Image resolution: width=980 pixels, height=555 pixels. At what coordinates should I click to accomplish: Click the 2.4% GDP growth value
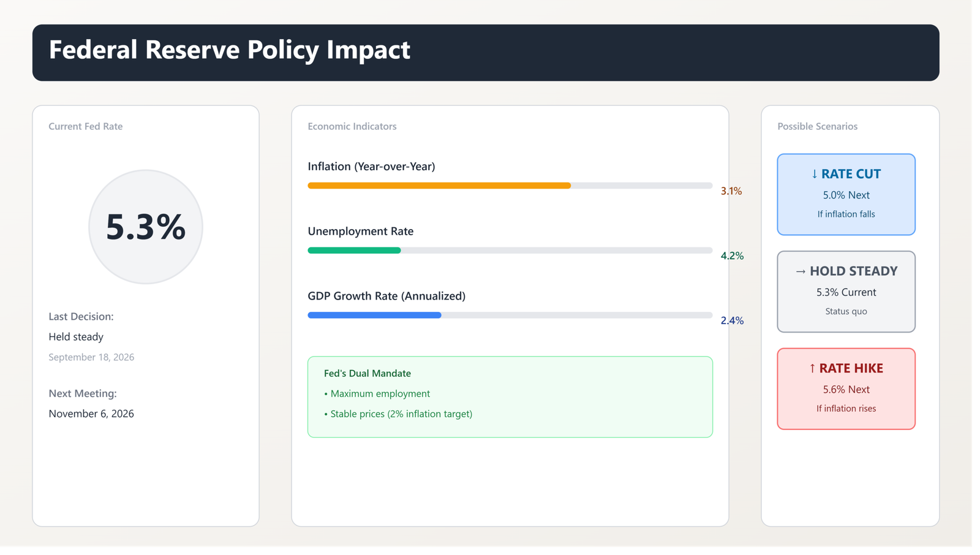pyautogui.click(x=732, y=320)
